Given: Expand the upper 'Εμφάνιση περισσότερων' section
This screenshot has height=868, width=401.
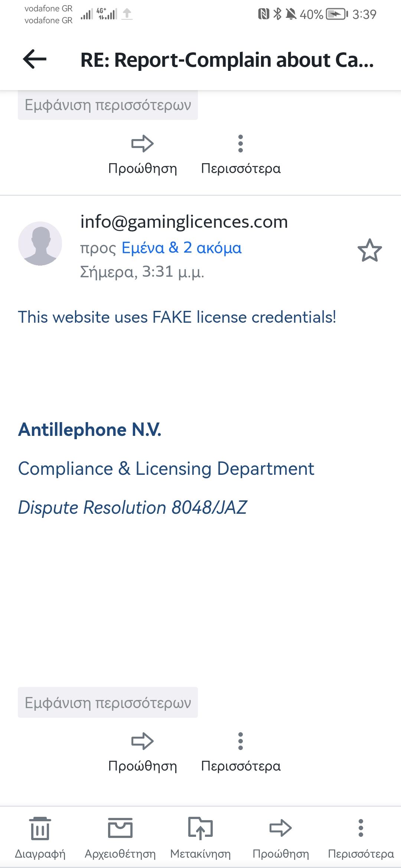Looking at the screenshot, I should (108, 105).
